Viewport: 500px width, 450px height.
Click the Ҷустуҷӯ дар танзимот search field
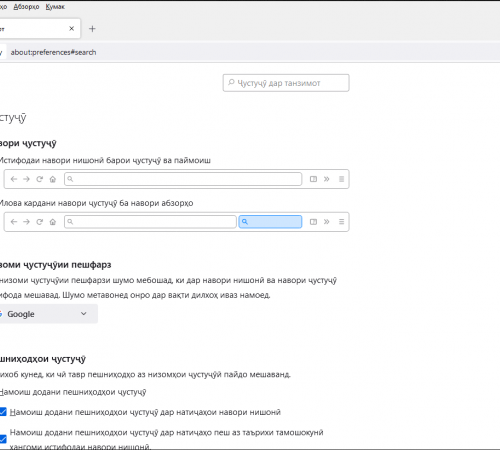(x=286, y=83)
